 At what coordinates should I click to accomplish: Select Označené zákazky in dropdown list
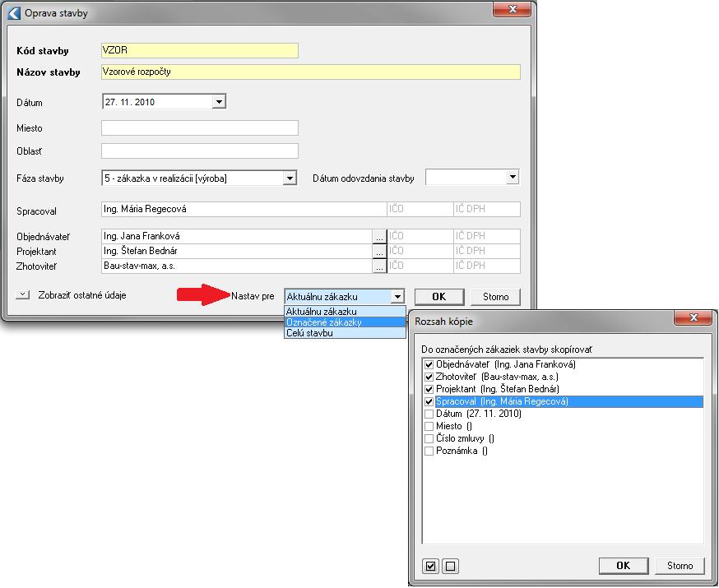pos(345,322)
